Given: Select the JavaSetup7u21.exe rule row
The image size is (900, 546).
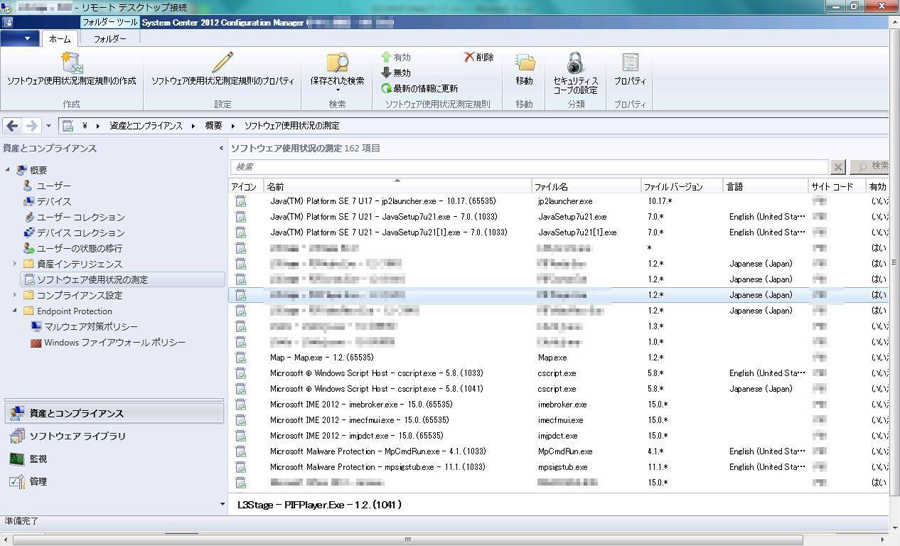Looking at the screenshot, I should 559,216.
